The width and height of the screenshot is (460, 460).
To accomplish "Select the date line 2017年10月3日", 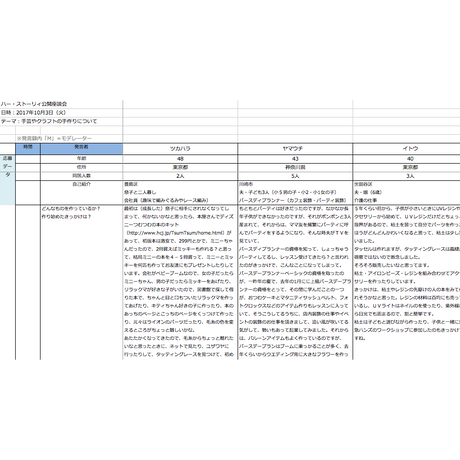I will [x=33, y=113].
